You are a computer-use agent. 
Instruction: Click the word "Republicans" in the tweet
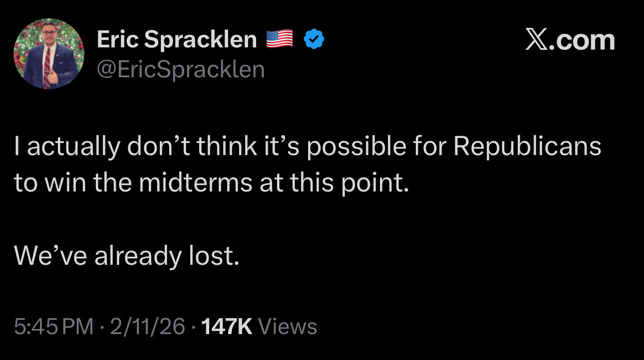tap(528, 147)
